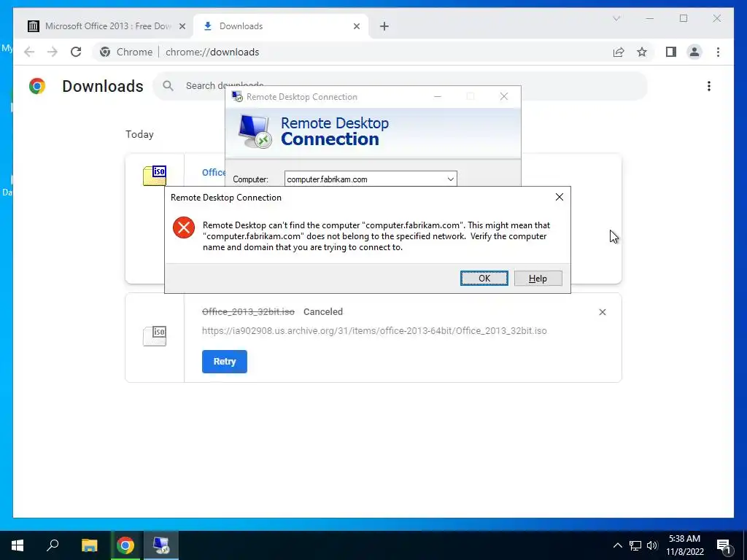
Task: Open Chrome's main three-dot menu
Action: click(x=718, y=52)
